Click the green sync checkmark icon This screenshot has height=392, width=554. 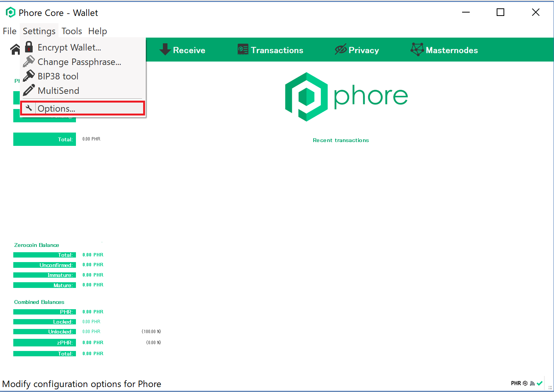[x=540, y=383]
